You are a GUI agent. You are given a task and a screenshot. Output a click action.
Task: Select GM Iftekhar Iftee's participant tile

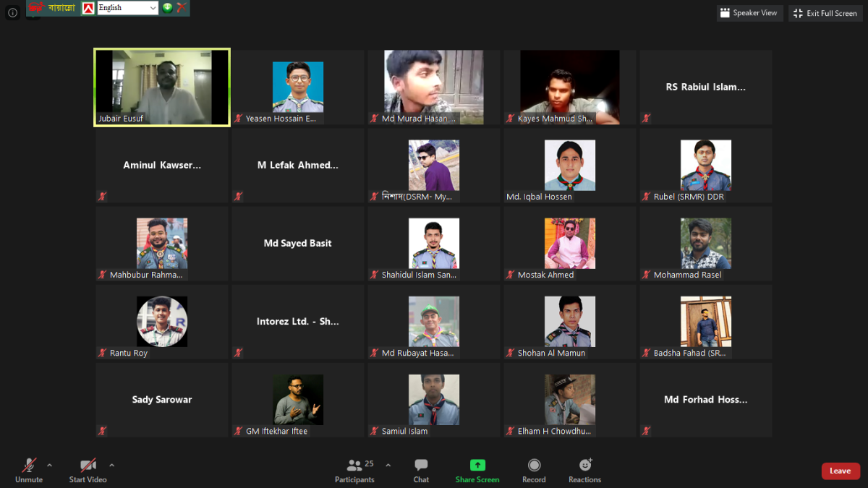click(x=298, y=400)
